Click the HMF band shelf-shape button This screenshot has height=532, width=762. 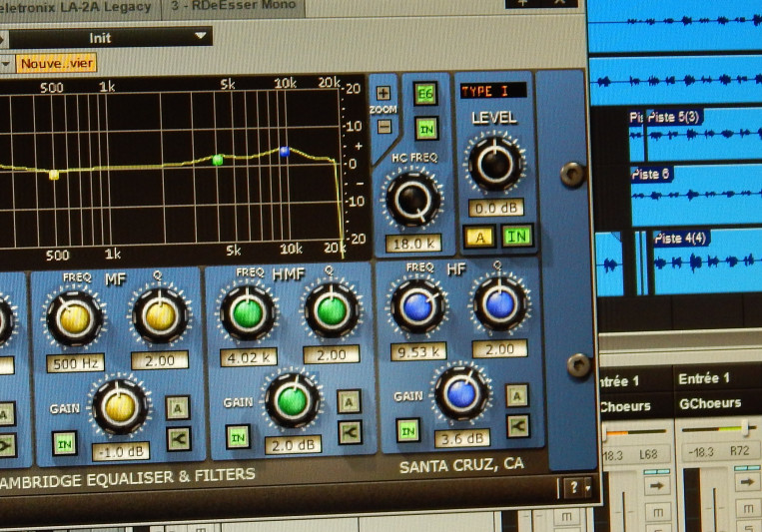(x=350, y=432)
